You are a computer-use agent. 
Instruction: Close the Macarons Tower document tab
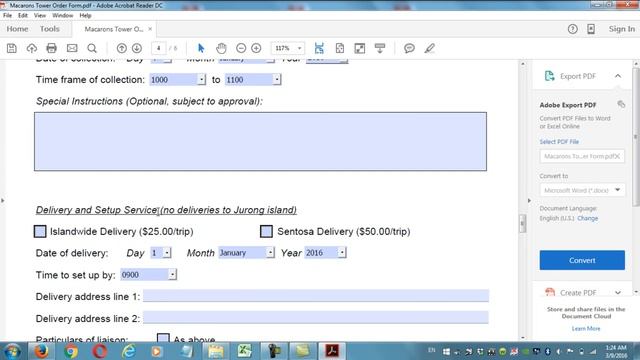click(x=150, y=29)
